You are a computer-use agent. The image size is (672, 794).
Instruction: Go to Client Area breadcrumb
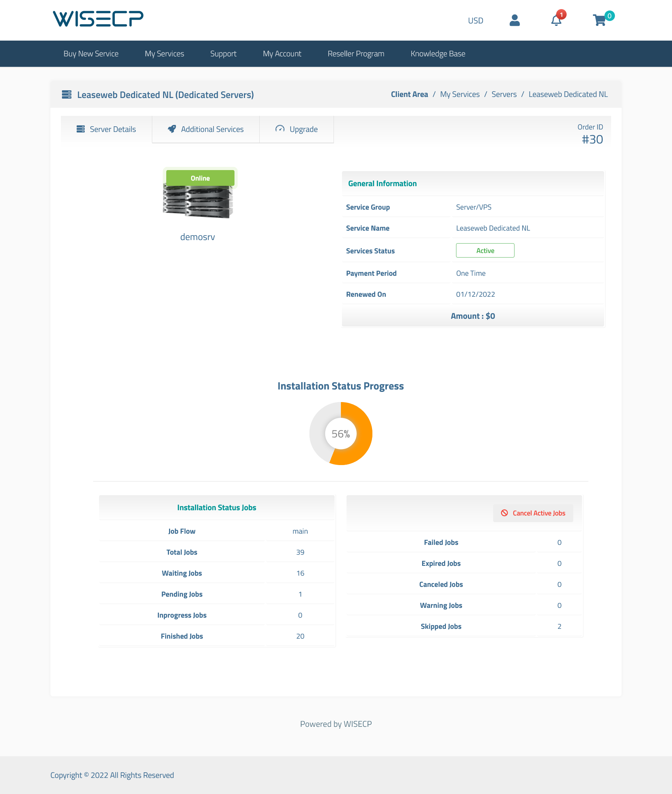(409, 94)
